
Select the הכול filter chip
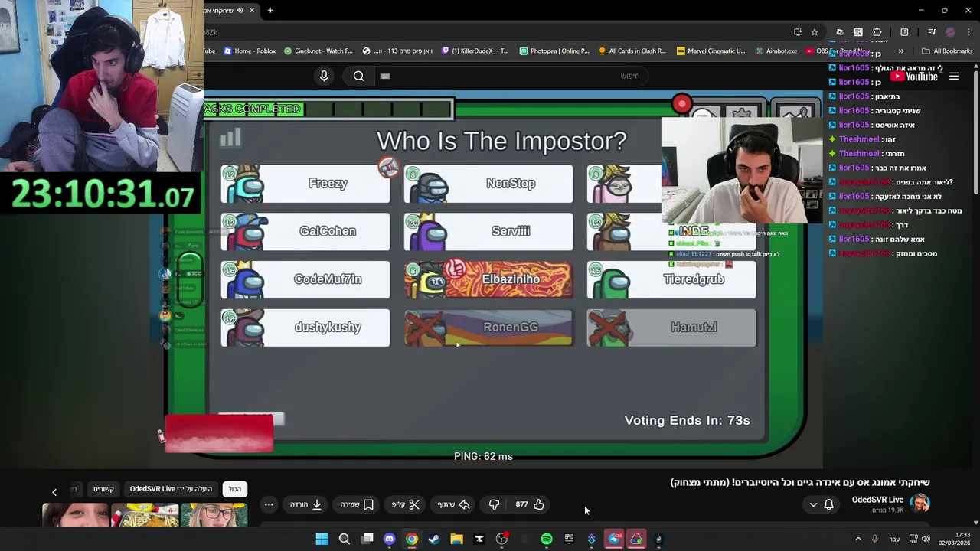click(x=235, y=489)
